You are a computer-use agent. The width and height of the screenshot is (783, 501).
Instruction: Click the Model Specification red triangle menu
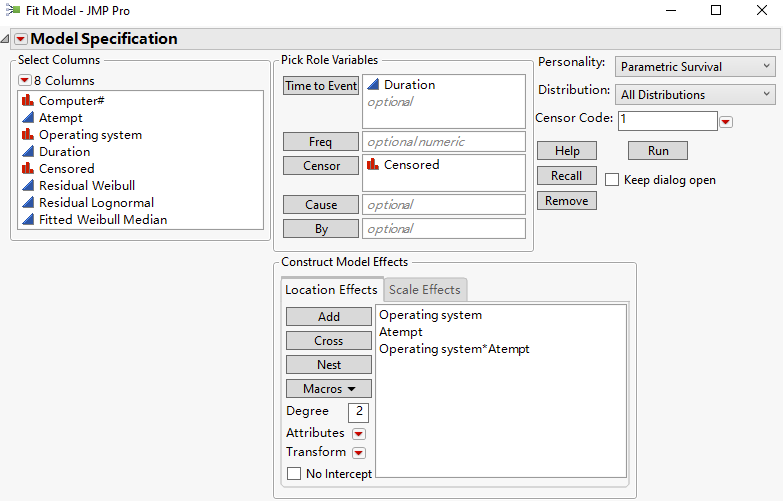coord(20,39)
